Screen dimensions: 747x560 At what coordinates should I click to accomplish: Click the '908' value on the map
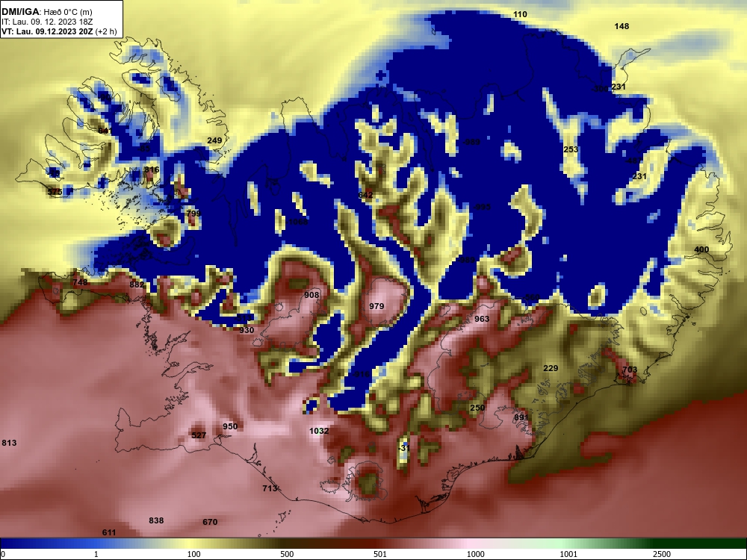point(311,295)
